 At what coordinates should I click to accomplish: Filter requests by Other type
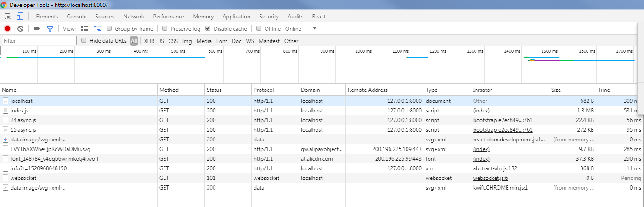291,41
